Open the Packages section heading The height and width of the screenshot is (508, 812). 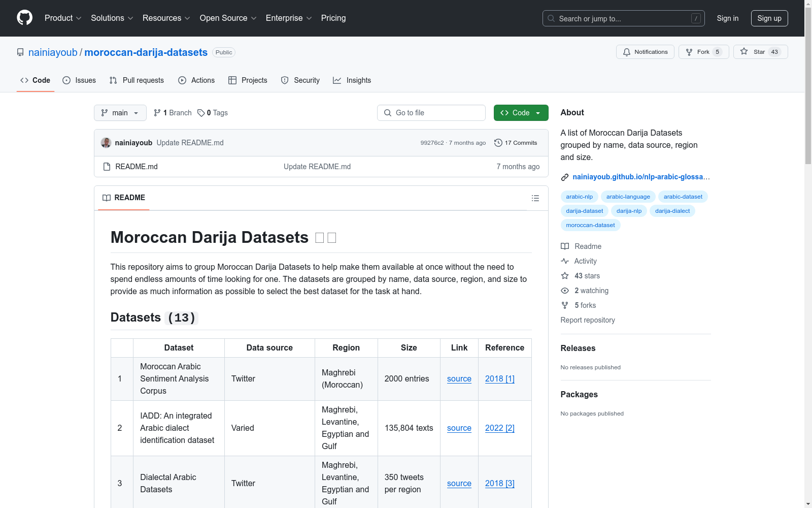pos(579,394)
